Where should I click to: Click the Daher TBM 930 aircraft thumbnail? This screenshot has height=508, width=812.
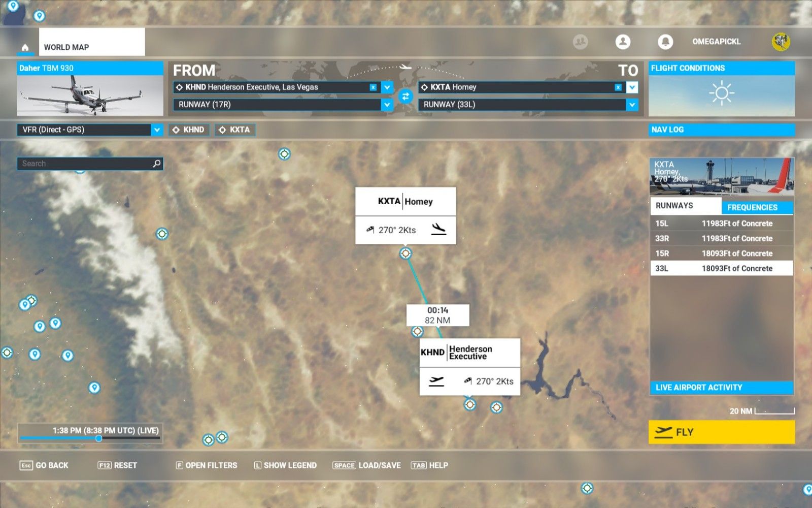[x=90, y=95]
